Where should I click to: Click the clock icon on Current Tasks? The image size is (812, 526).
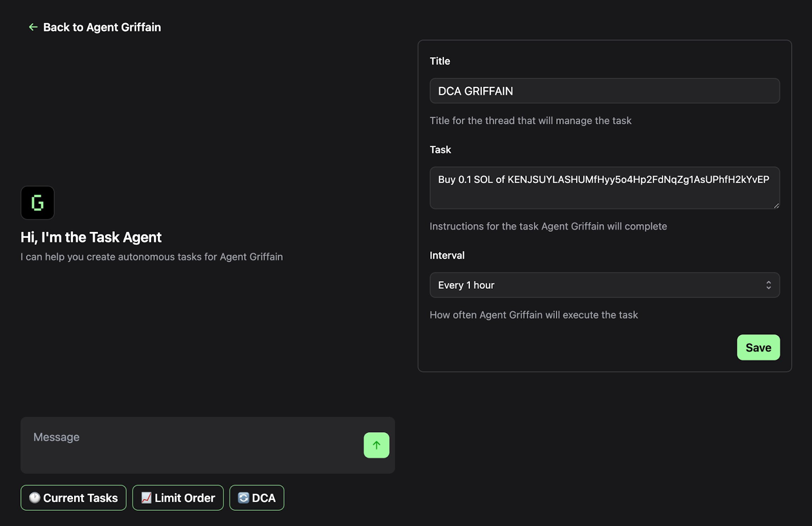(x=35, y=498)
